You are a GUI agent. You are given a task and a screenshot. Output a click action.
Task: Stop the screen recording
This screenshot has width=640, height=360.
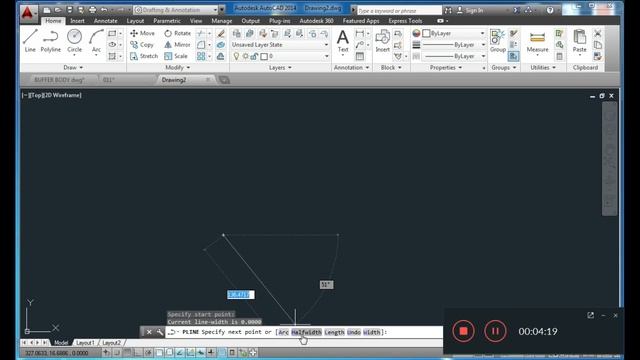point(463,331)
